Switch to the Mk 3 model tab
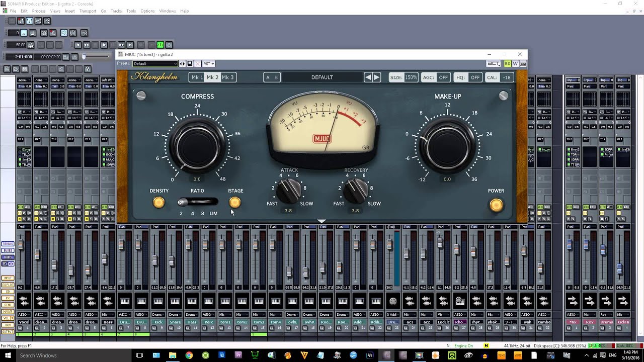Viewport: 644px width, 362px height. 228,77
